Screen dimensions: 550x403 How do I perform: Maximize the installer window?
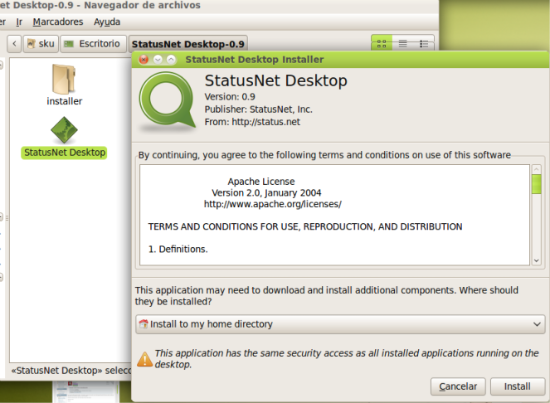[171, 59]
